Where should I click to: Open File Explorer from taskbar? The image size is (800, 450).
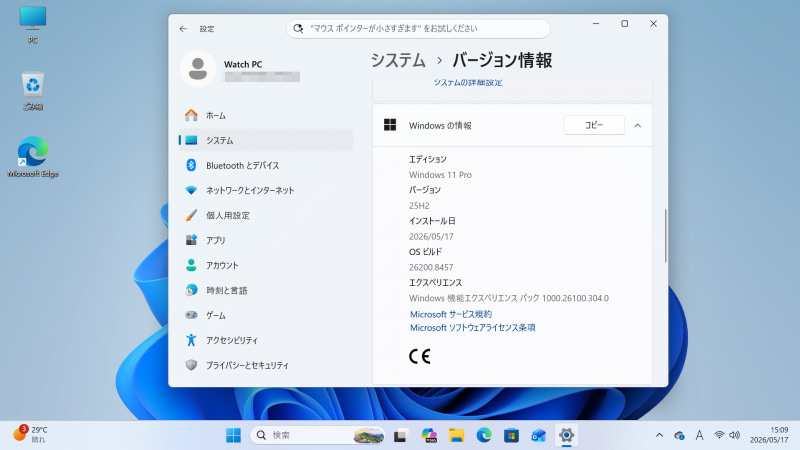coord(456,435)
